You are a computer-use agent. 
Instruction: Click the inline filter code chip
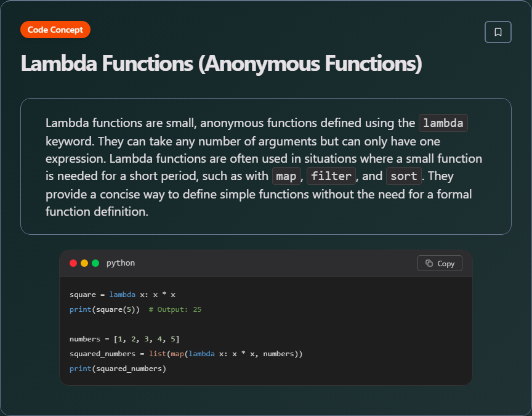(x=331, y=176)
